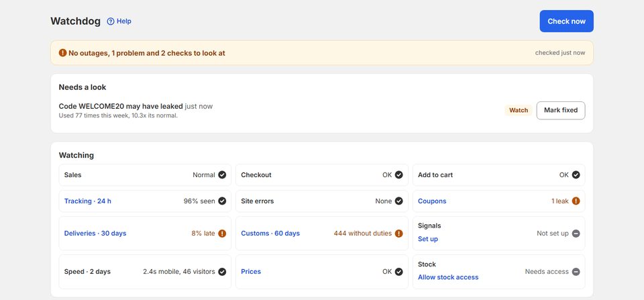The width and height of the screenshot is (644, 300).
Task: Click the checkmark icon in Prices row
Action: pyautogui.click(x=398, y=272)
